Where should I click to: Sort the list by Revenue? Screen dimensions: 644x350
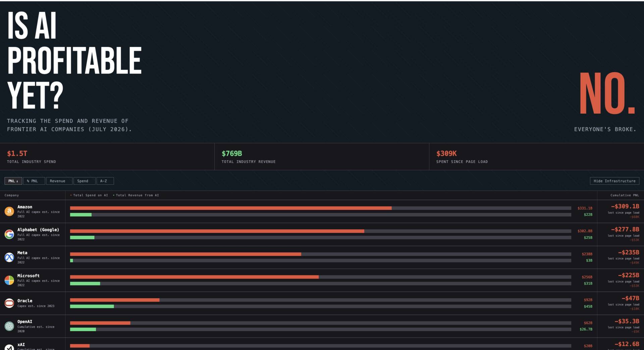59,181
